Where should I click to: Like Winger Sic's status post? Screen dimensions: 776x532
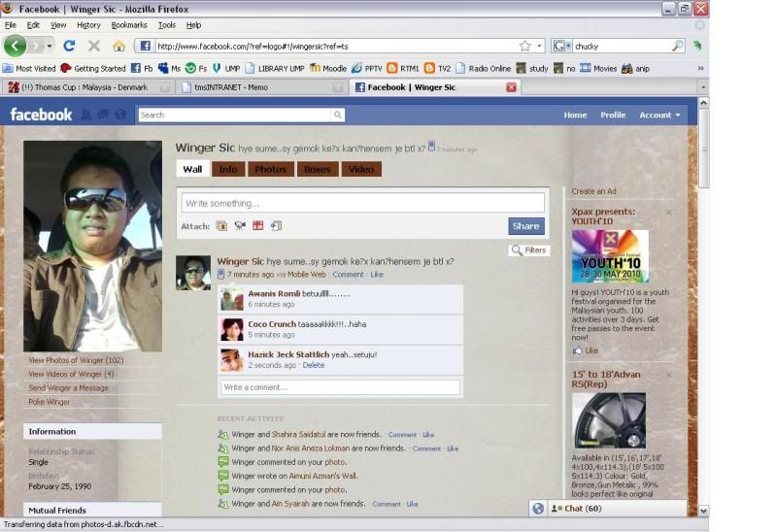(377, 274)
